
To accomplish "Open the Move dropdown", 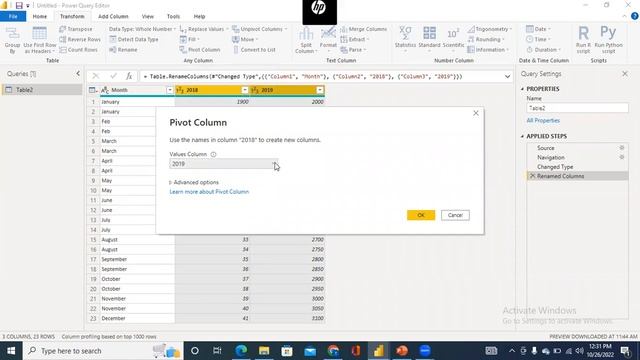I will tap(245, 39).
